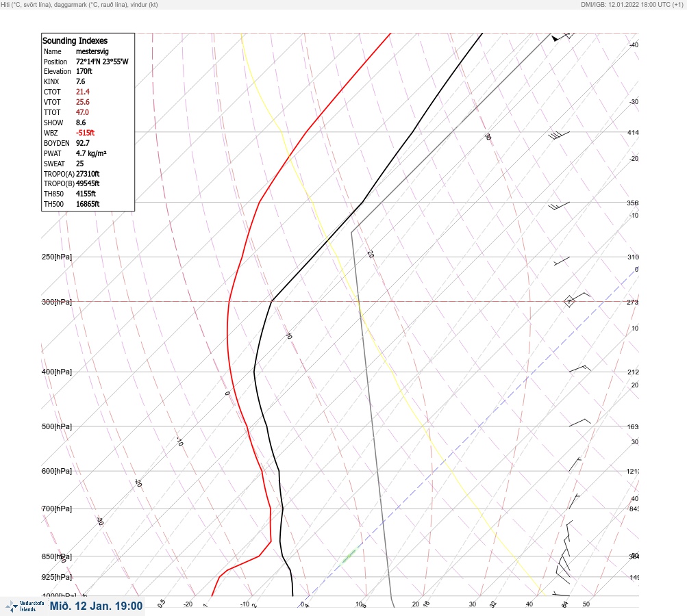Click the CTOT value '21.4'
Image resolution: width=687 pixels, height=616 pixels.
83,92
